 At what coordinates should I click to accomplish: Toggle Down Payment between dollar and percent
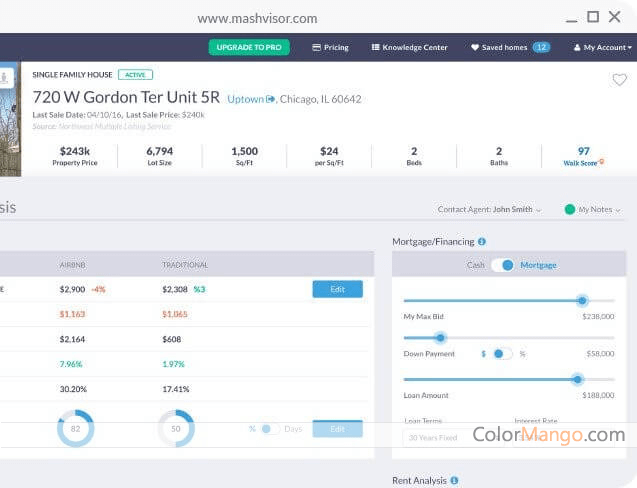coord(503,354)
